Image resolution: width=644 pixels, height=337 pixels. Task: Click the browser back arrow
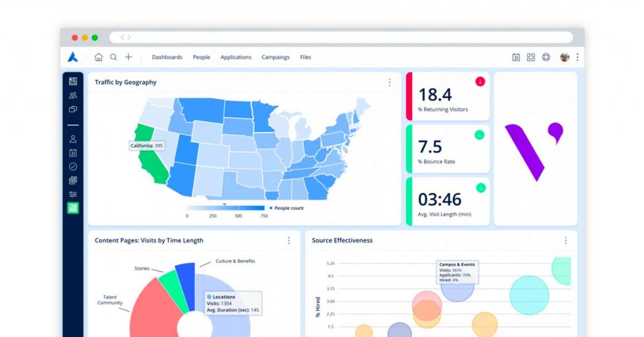click(x=123, y=37)
